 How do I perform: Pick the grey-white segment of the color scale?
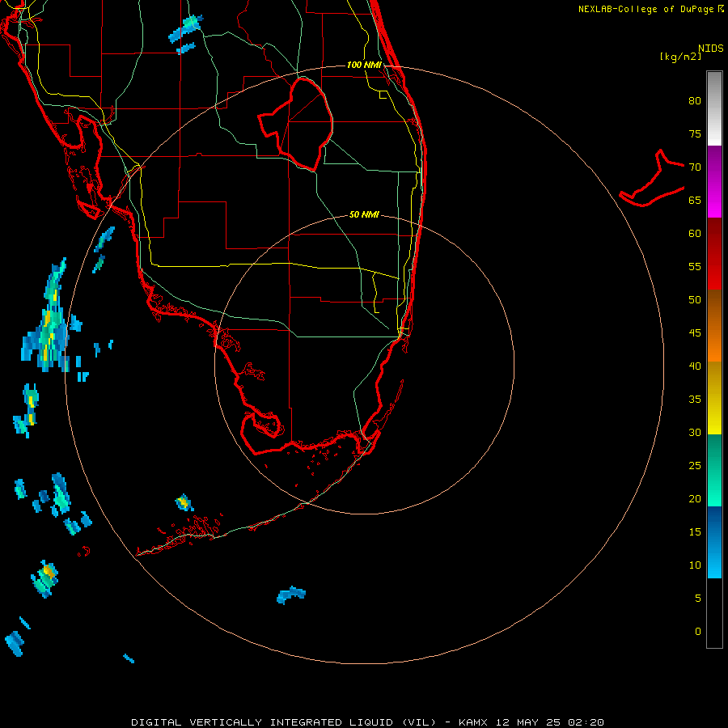coord(714,108)
